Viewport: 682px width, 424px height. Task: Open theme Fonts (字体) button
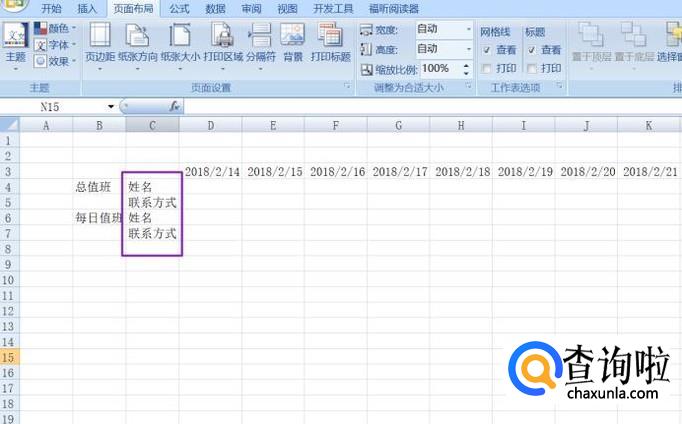pos(52,45)
